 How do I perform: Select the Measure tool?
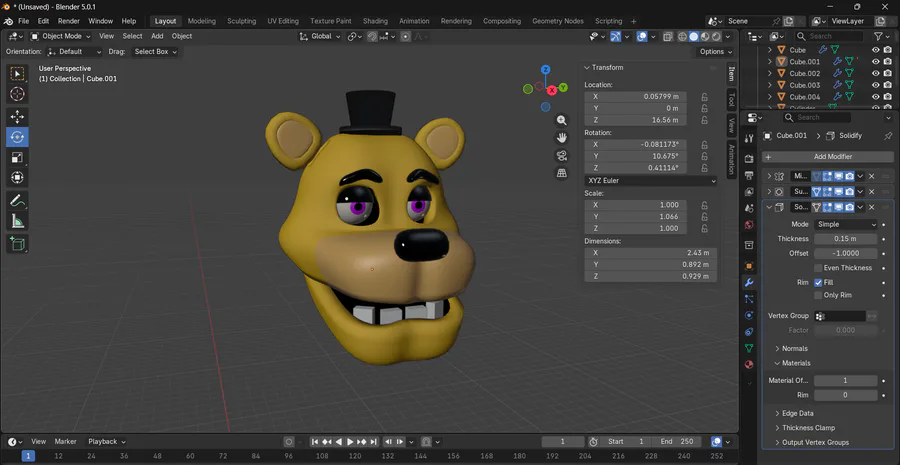(17, 221)
